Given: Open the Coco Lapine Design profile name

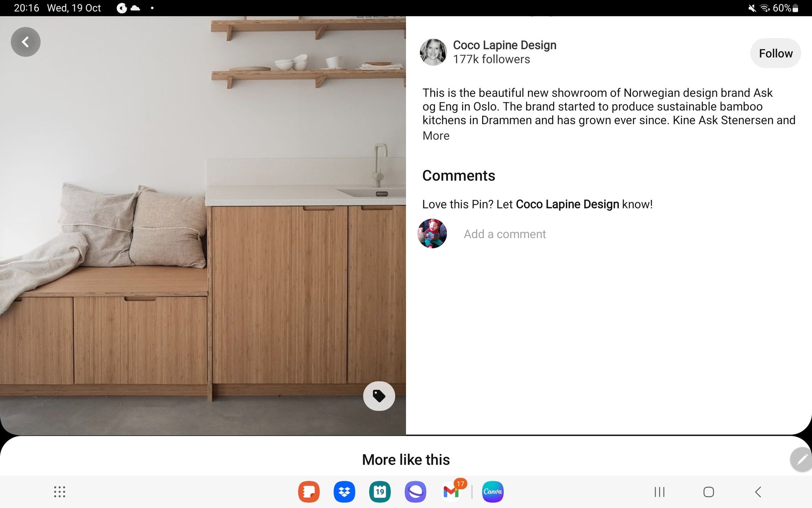Looking at the screenshot, I should (504, 45).
